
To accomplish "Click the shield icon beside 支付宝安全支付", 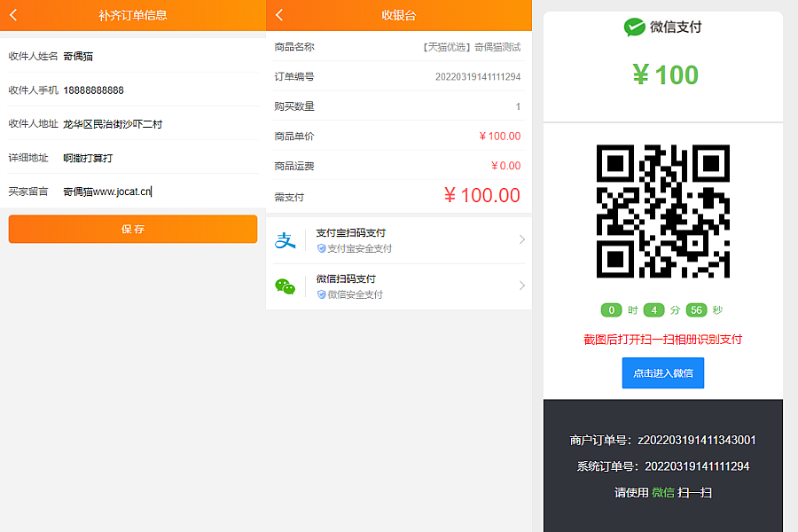I will pyautogui.click(x=321, y=248).
